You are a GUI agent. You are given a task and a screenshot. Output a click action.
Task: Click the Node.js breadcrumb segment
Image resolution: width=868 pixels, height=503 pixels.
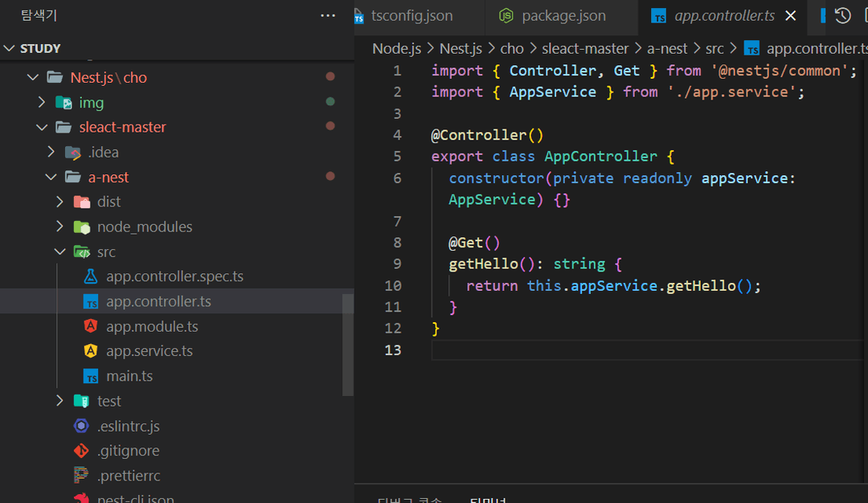pos(397,49)
